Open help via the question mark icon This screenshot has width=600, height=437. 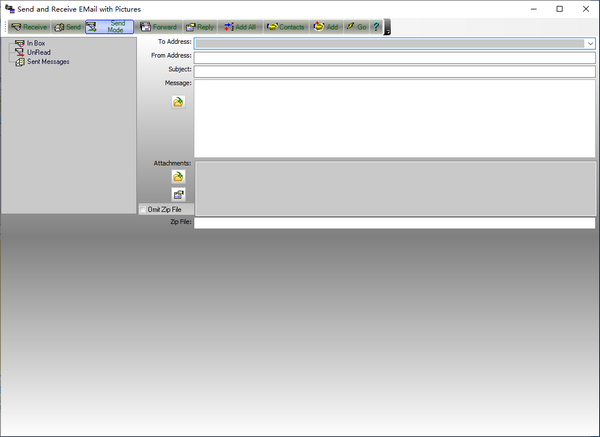pyautogui.click(x=376, y=27)
